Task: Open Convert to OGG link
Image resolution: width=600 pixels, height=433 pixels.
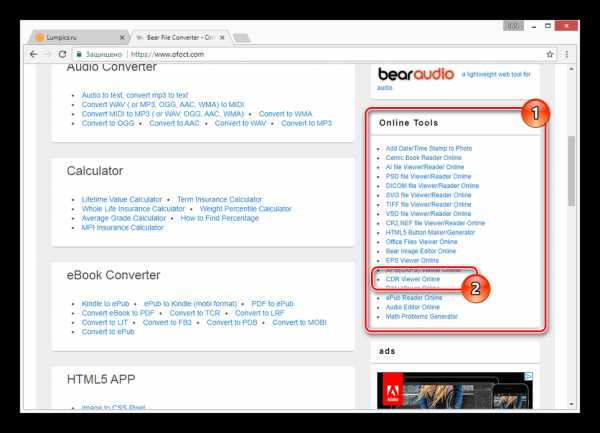Action: tap(108, 123)
